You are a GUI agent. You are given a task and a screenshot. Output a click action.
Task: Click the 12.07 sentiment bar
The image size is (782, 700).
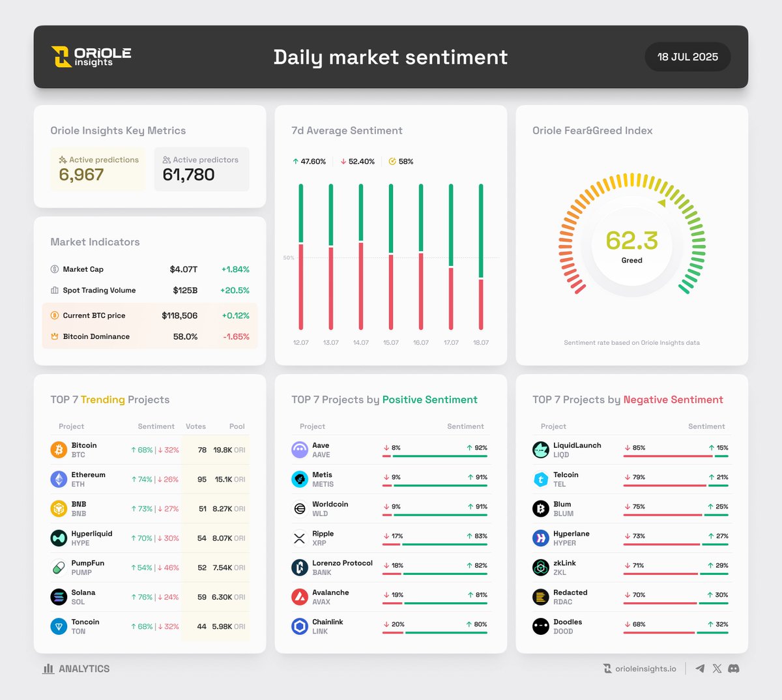301,257
